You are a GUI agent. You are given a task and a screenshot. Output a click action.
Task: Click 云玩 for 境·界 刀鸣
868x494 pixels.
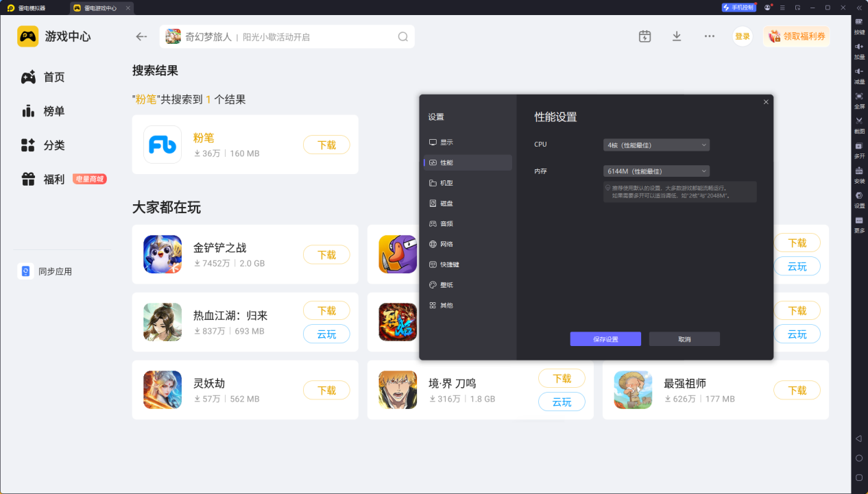click(x=562, y=402)
